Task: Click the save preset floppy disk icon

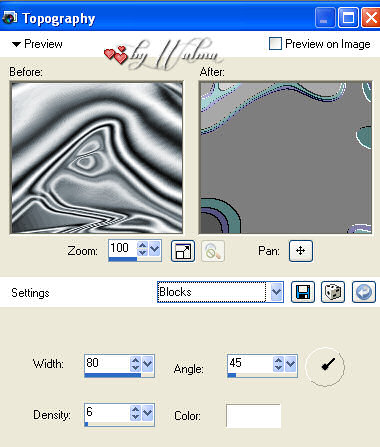Action: (x=303, y=292)
